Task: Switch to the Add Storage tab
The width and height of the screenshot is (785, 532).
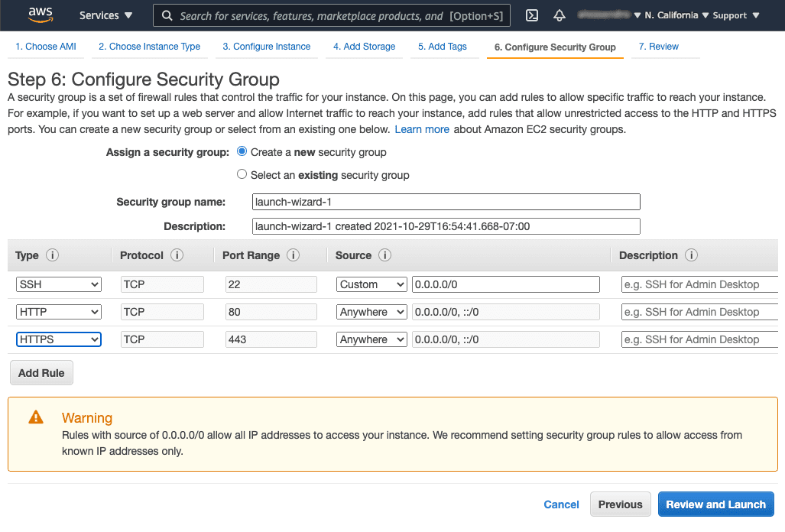Action: pos(364,47)
